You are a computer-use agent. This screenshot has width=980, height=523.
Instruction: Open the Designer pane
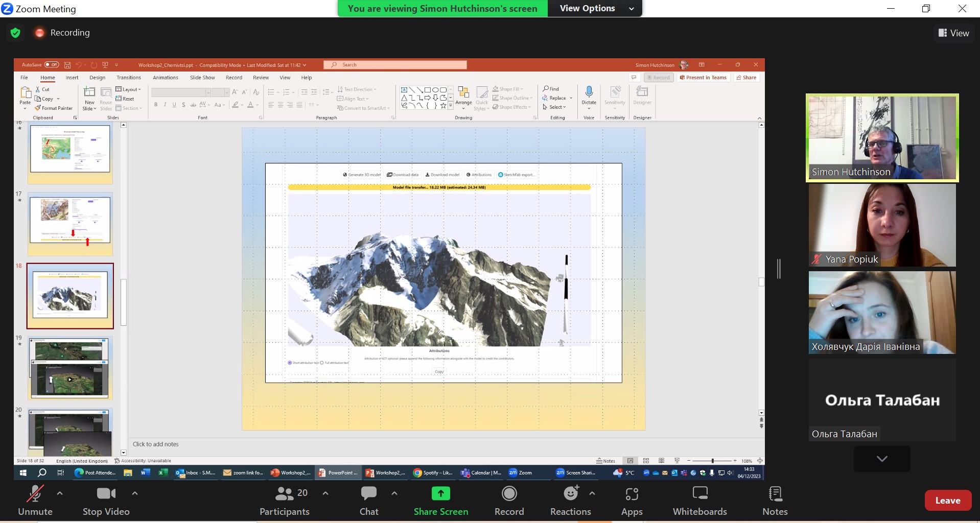click(x=642, y=96)
